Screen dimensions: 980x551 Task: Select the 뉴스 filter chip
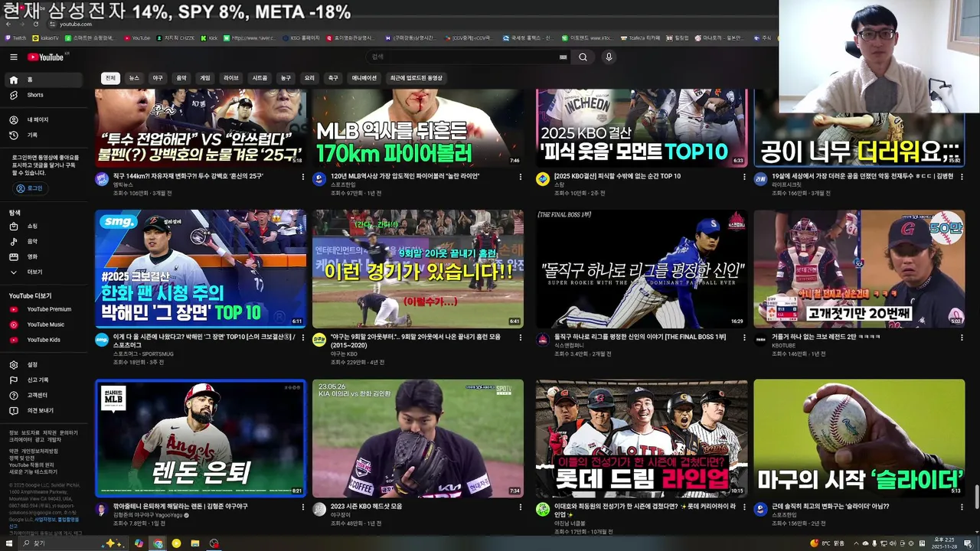point(134,78)
